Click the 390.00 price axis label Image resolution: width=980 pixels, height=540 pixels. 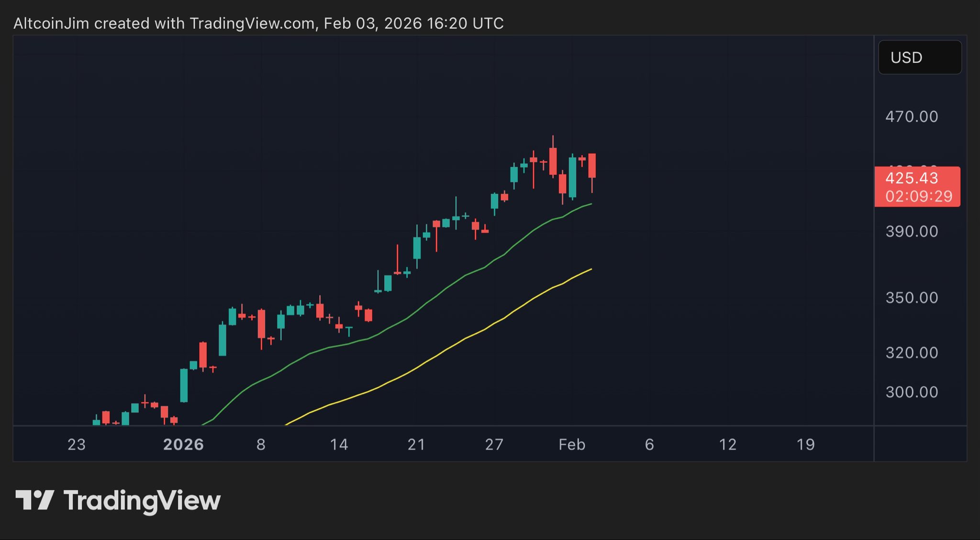912,232
